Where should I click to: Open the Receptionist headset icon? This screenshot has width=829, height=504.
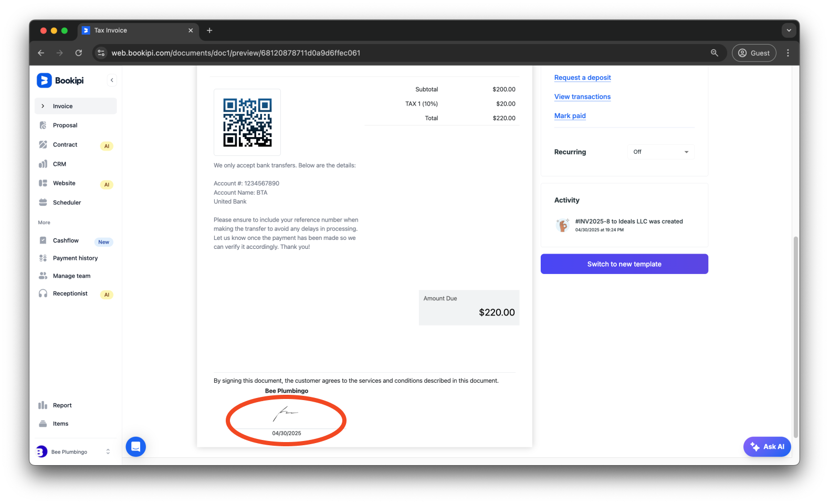[43, 293]
